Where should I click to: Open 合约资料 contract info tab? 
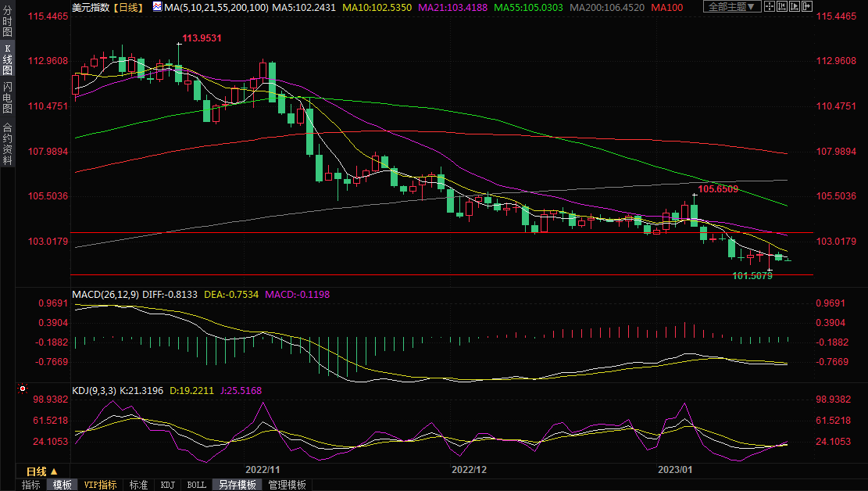pyautogui.click(x=7, y=144)
